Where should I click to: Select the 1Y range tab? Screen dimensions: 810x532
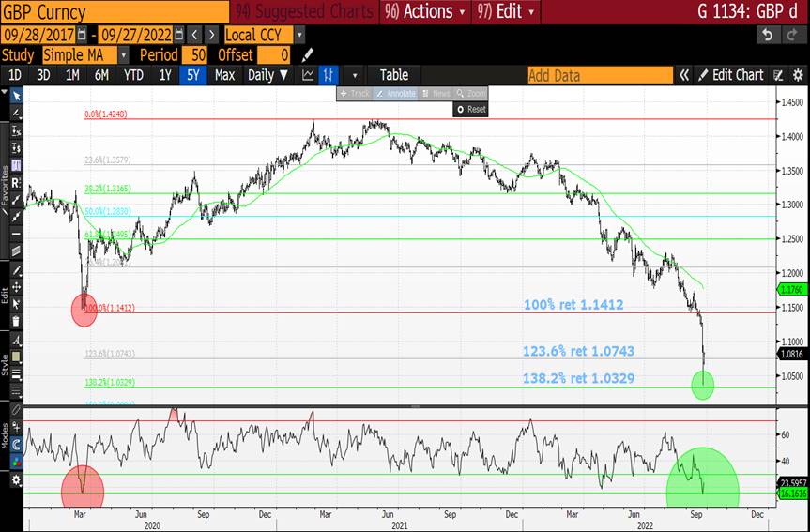click(x=165, y=75)
